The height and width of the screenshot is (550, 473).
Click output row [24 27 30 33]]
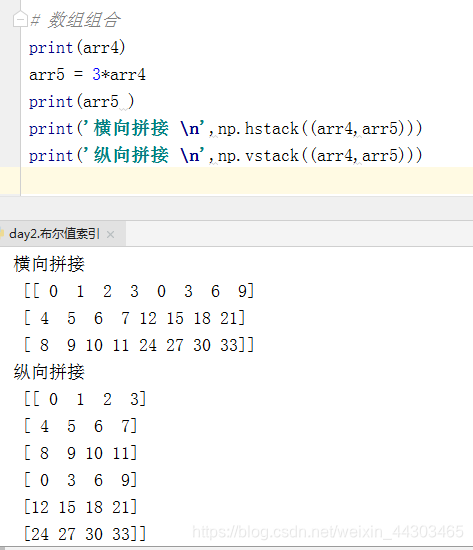(85, 534)
